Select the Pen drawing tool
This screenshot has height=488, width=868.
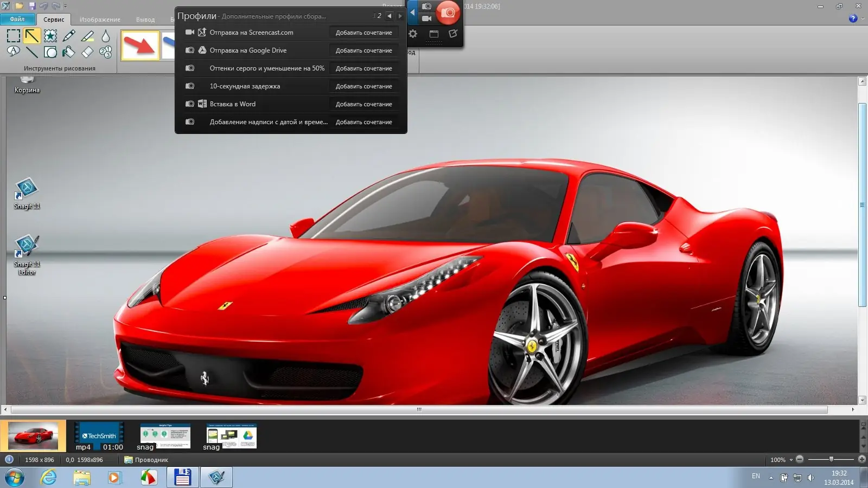69,36
